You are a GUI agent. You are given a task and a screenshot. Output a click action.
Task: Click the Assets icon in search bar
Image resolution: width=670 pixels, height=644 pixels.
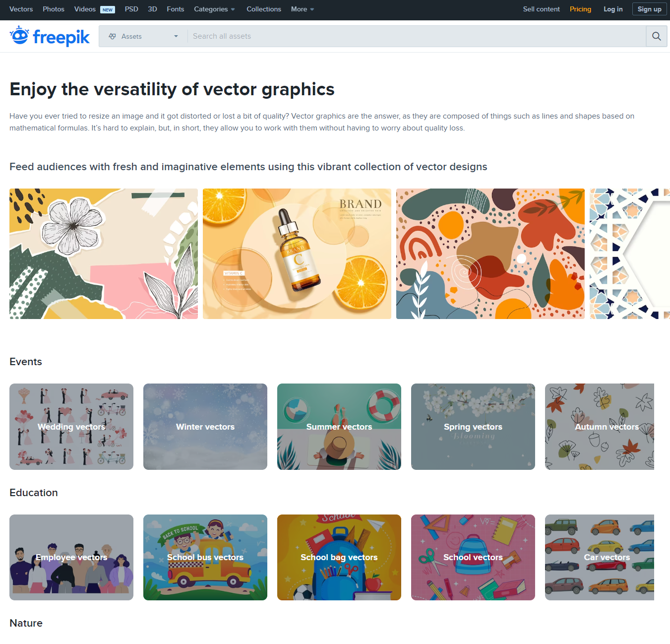pos(113,36)
